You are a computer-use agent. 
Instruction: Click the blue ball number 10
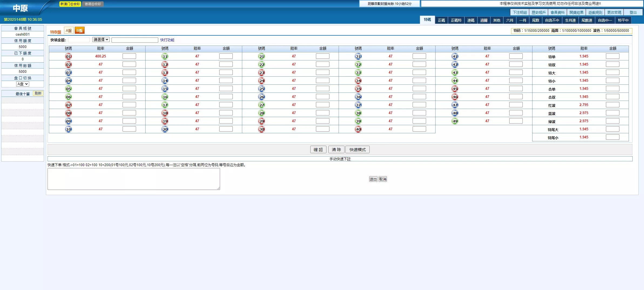click(x=69, y=129)
